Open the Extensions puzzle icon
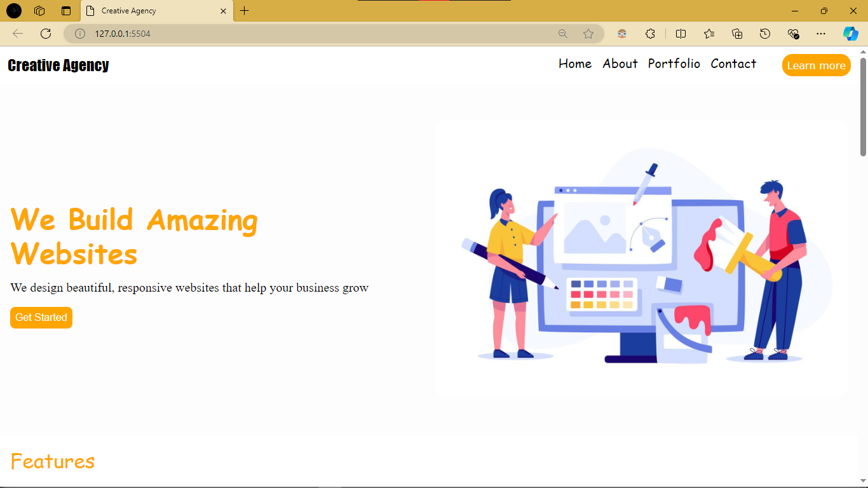The image size is (868, 488). click(x=650, y=34)
